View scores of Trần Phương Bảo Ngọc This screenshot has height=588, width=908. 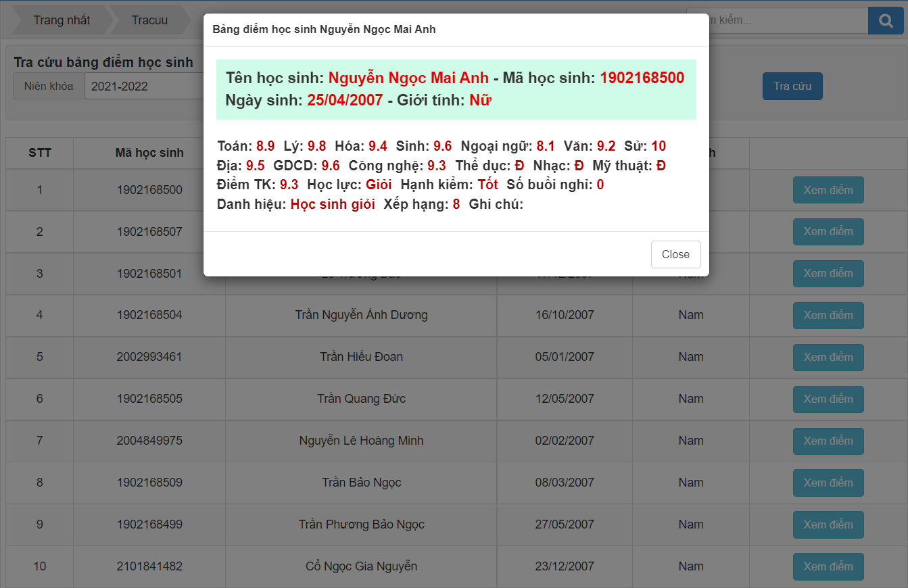click(828, 524)
